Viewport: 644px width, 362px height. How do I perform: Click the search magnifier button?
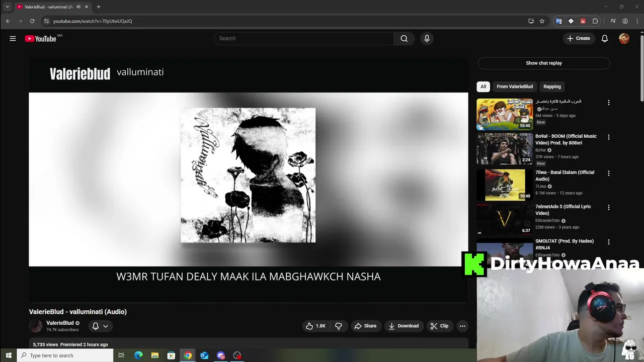click(x=404, y=38)
